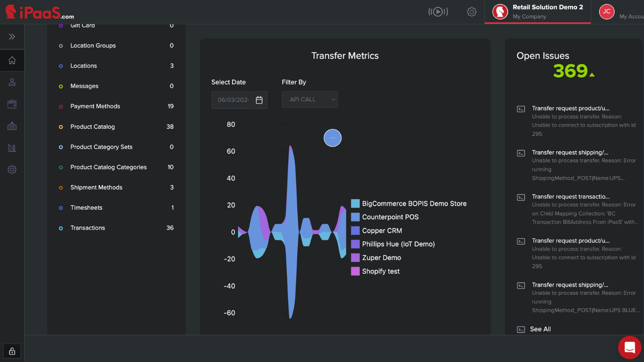Open the Shipment Methods row
This screenshot has height=362, width=644.
(x=116, y=188)
